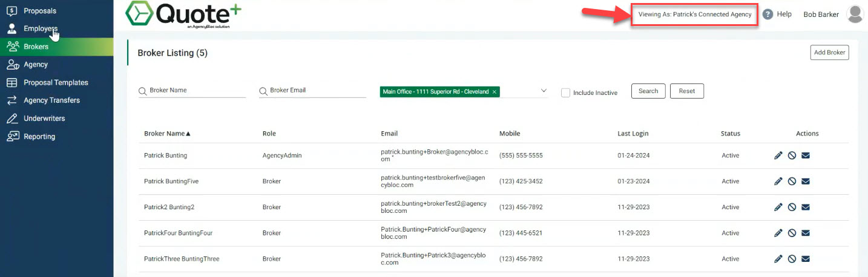The image size is (868, 277).
Task: Click phone number (555) 555-5555
Action: coord(521,155)
